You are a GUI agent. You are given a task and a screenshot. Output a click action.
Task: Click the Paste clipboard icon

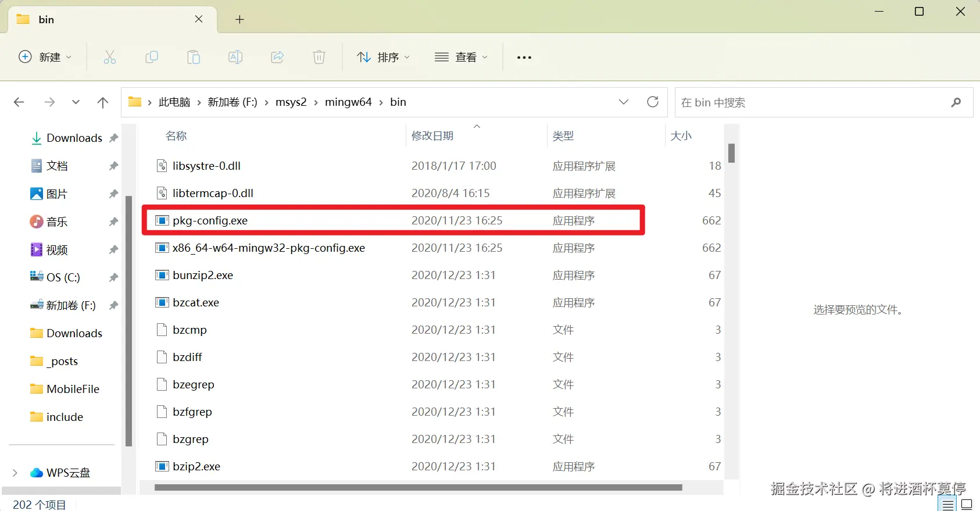point(194,57)
